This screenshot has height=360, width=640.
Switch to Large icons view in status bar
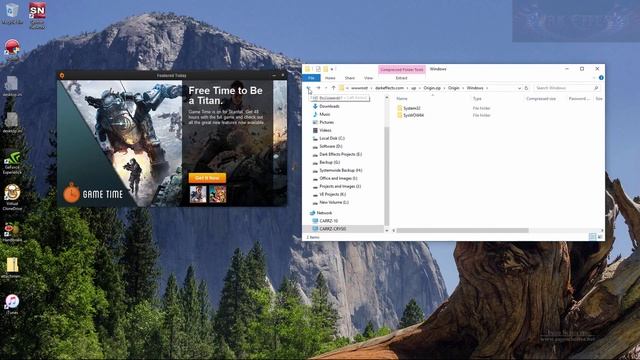pyautogui.click(x=600, y=237)
